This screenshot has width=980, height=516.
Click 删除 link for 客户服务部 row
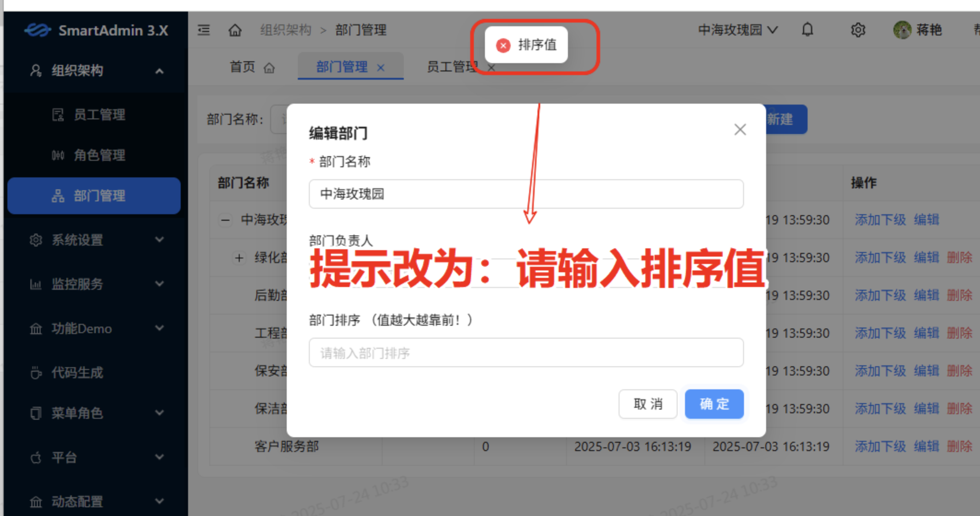[x=959, y=446]
